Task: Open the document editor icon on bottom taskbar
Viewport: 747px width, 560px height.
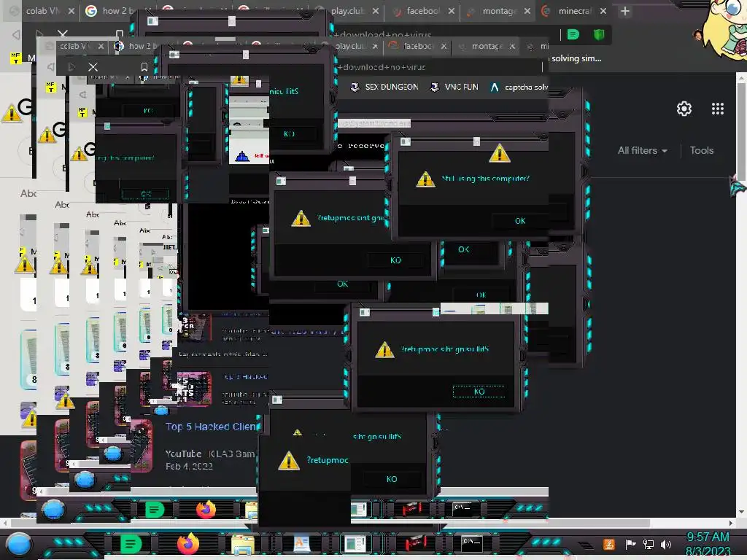Action: coord(301,544)
